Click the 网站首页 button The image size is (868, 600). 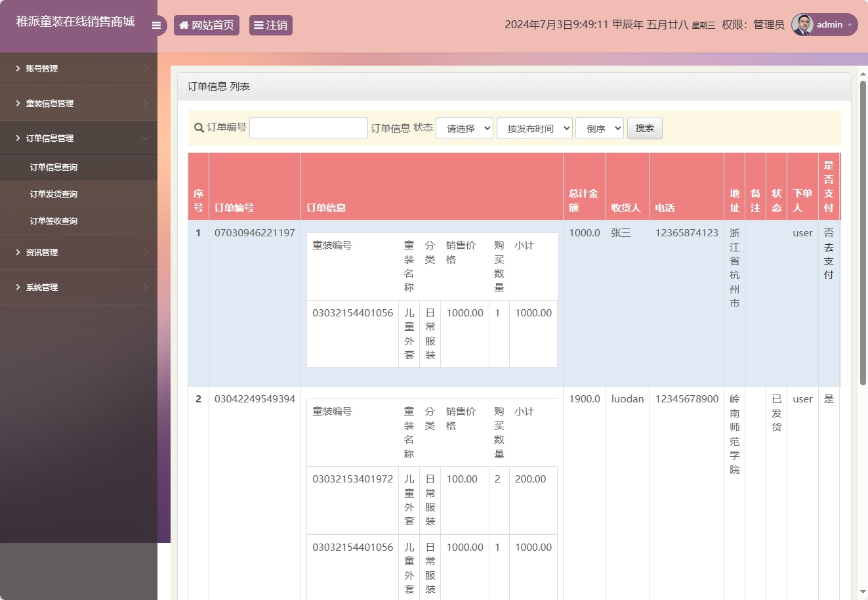pyautogui.click(x=207, y=26)
